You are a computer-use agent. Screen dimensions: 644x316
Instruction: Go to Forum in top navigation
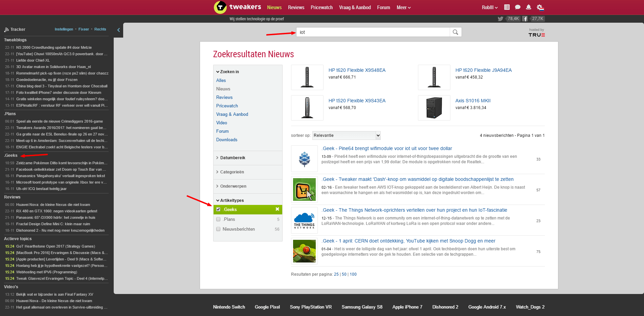[x=383, y=7]
